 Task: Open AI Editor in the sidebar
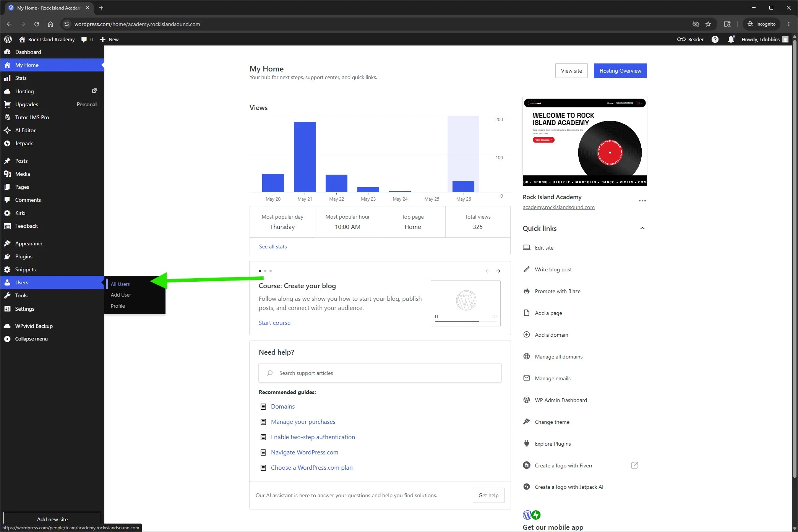52,130
